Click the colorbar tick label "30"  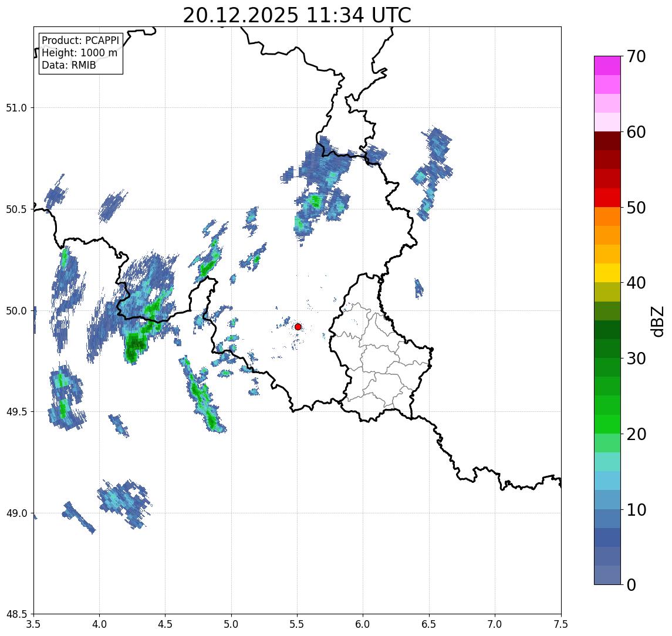[x=636, y=358]
